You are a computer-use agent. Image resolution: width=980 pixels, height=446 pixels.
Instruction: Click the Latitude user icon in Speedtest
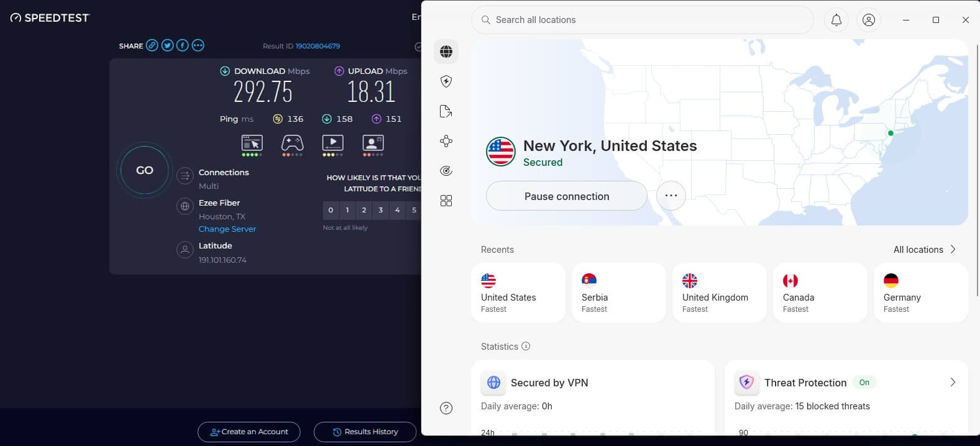tap(185, 250)
